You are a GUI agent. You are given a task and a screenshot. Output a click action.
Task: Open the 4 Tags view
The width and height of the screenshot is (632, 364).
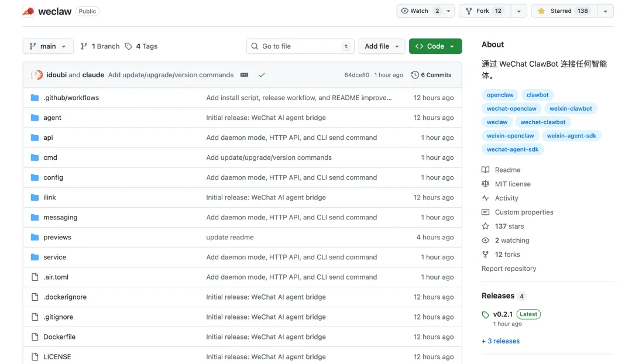click(141, 46)
